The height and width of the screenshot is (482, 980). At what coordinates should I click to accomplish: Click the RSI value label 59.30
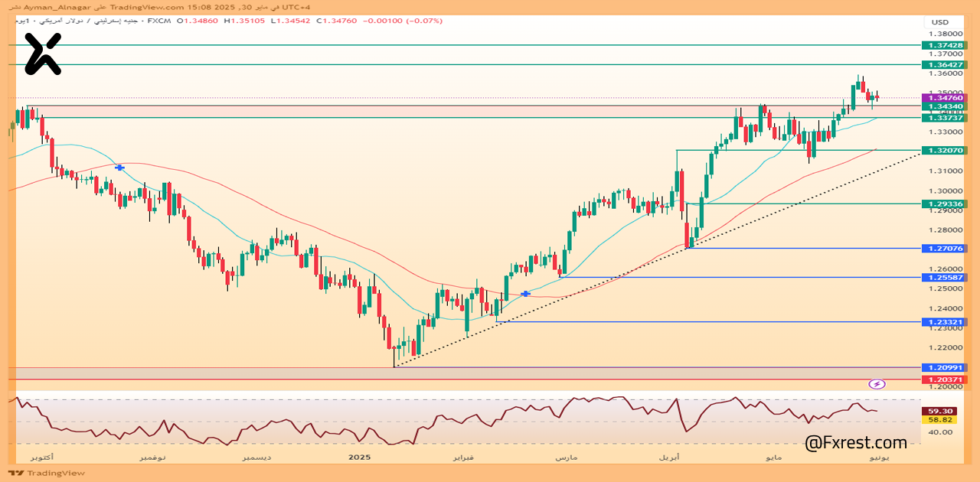tap(939, 411)
